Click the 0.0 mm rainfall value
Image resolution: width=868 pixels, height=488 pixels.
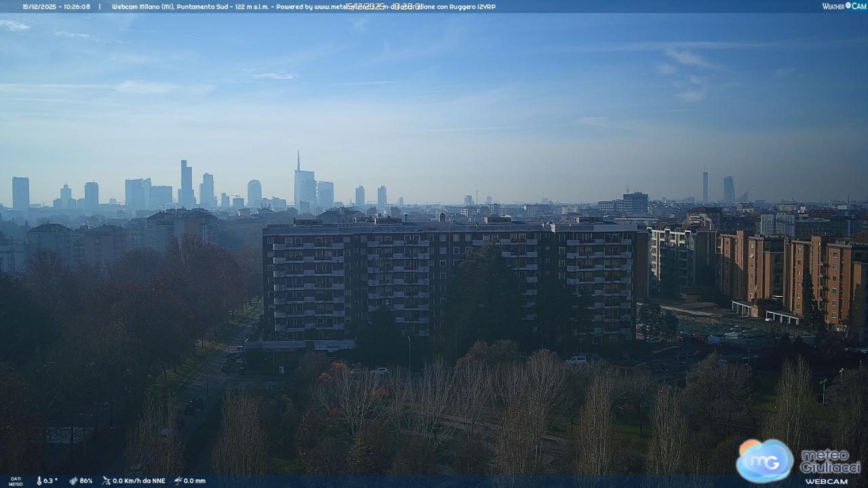pos(195,481)
